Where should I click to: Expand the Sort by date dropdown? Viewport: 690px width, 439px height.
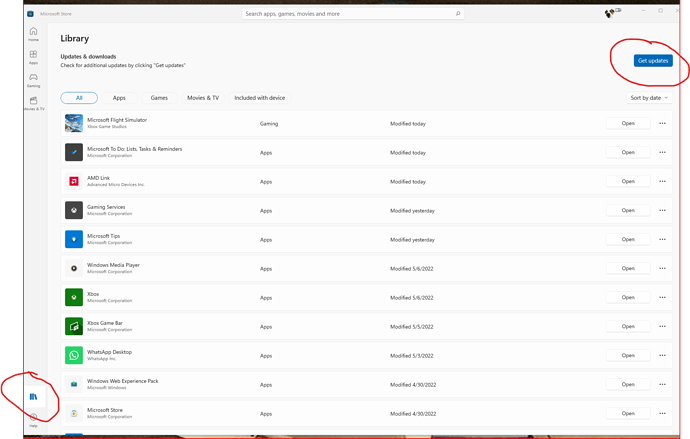(649, 98)
